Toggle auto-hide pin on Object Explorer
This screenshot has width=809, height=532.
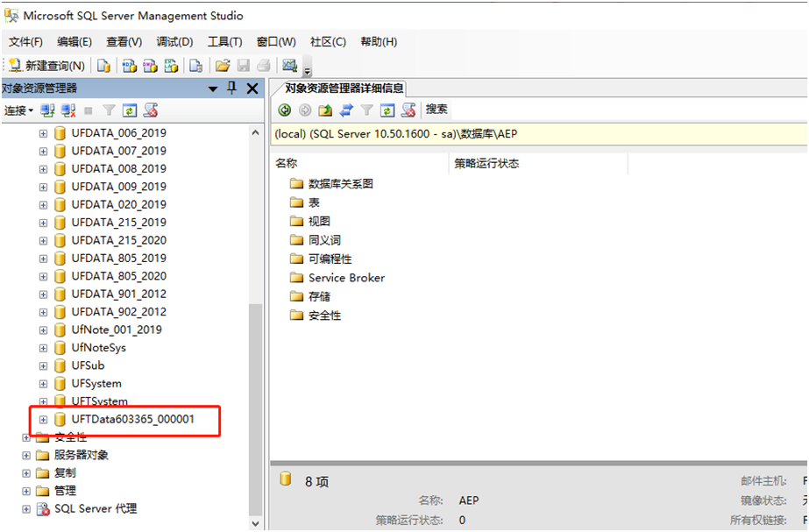coord(232,89)
